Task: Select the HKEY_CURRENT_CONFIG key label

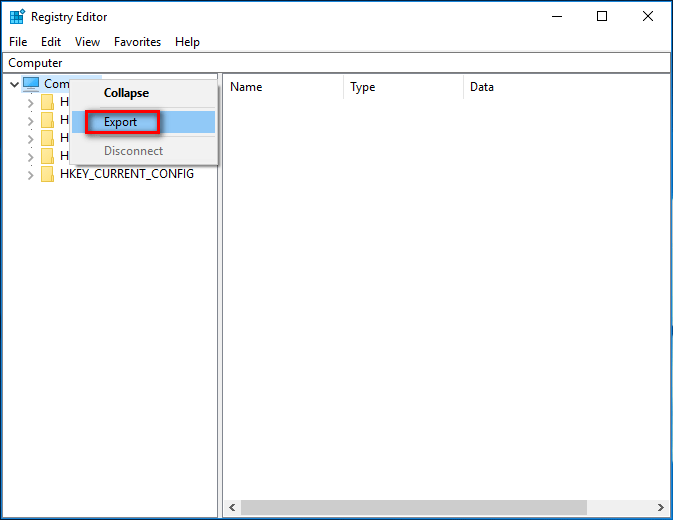Action: click(127, 174)
